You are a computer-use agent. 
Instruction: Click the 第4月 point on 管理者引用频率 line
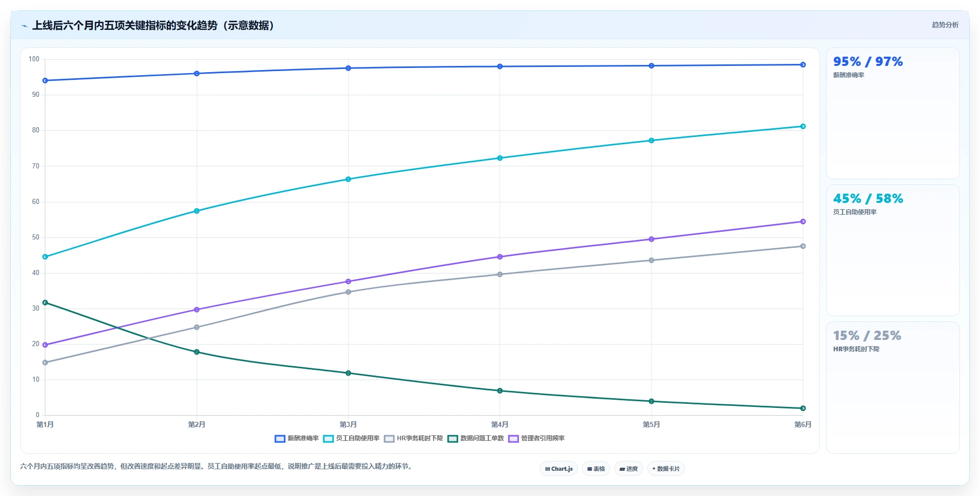click(500, 256)
